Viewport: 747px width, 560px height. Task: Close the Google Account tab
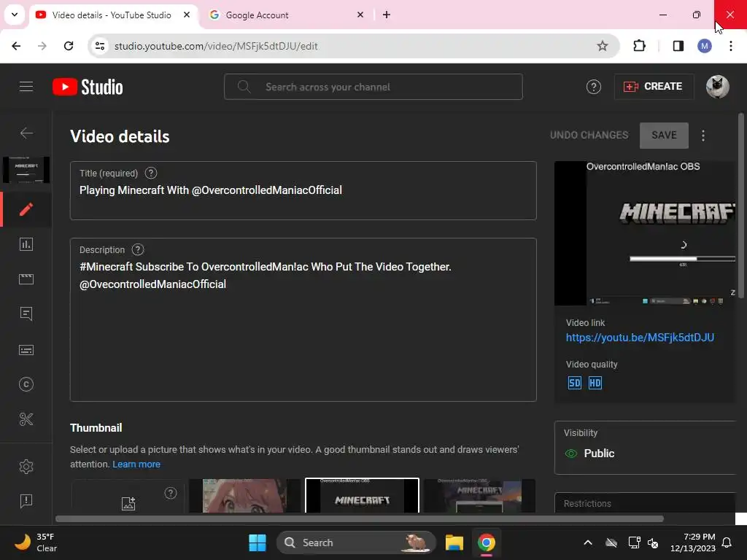click(360, 15)
